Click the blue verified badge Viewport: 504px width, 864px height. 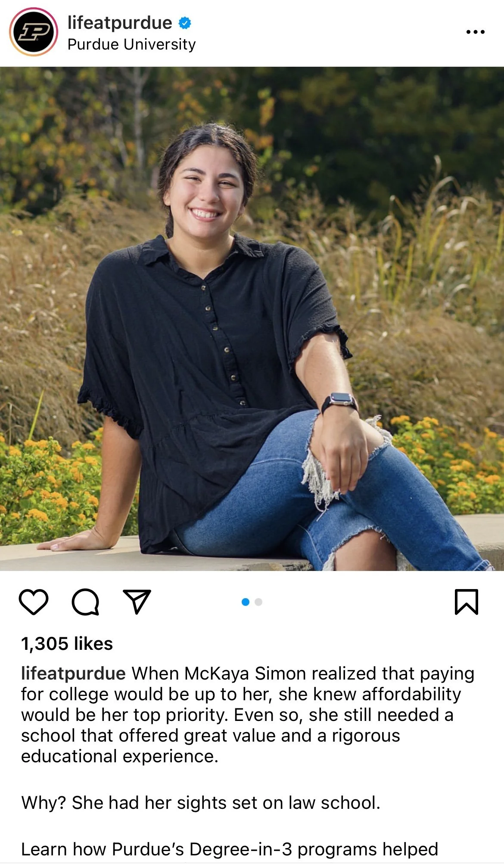185,23
